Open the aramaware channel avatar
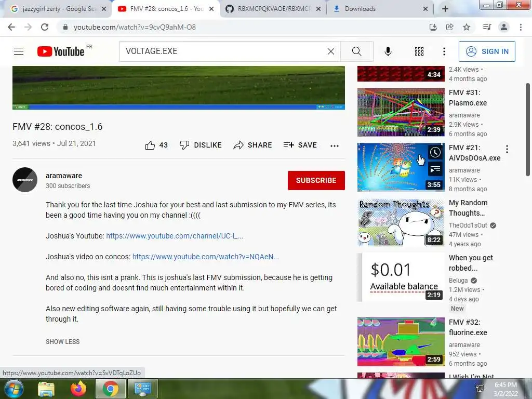The height and width of the screenshot is (399, 532). coord(25,180)
